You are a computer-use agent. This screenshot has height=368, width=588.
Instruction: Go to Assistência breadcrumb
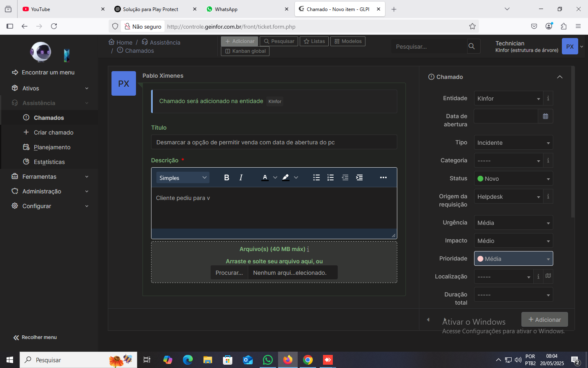[161, 42]
